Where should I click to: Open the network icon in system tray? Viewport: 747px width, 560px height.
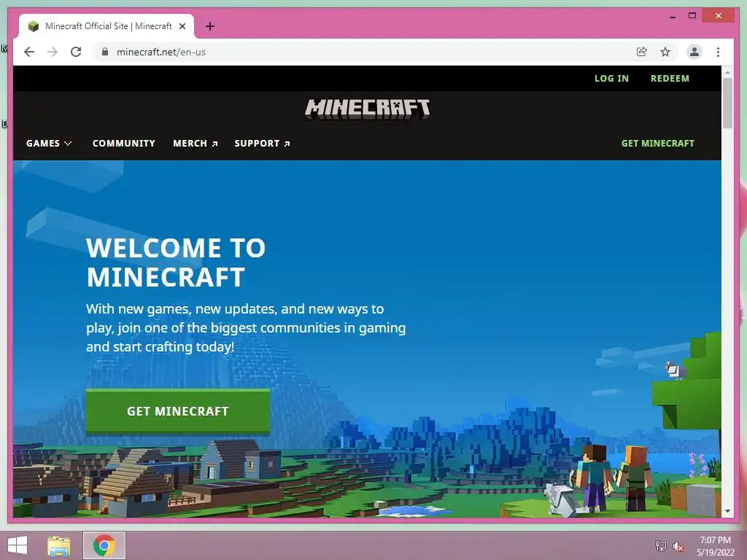click(x=661, y=545)
